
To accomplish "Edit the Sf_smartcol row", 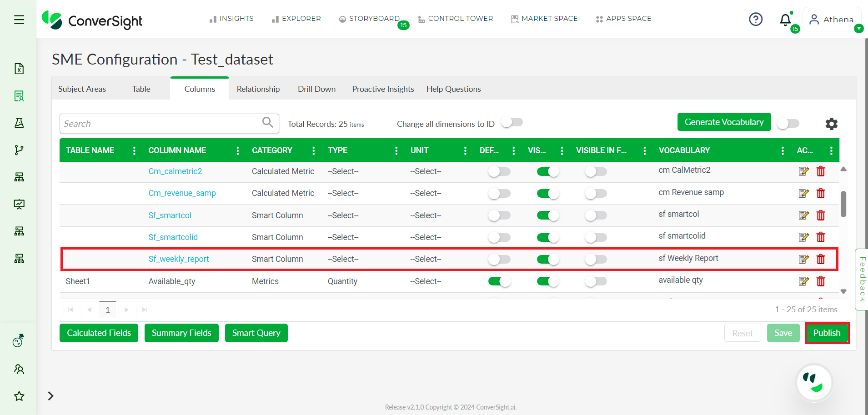I will (x=803, y=215).
